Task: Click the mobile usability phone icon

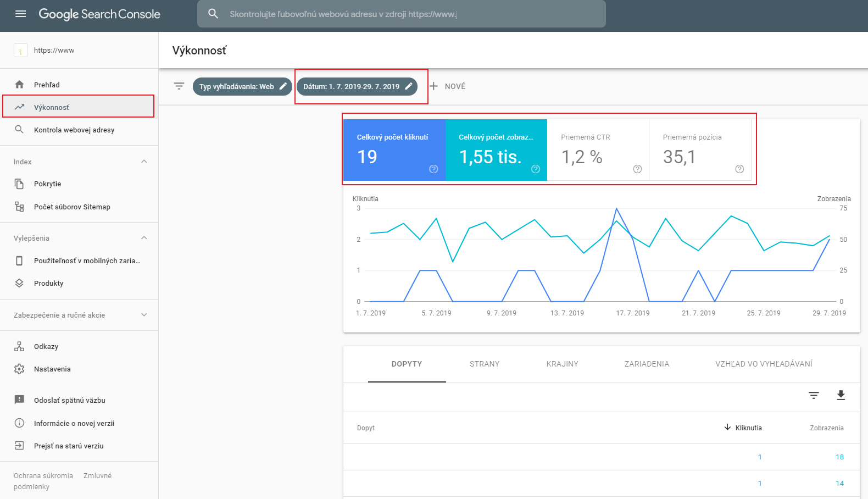Action: point(19,260)
